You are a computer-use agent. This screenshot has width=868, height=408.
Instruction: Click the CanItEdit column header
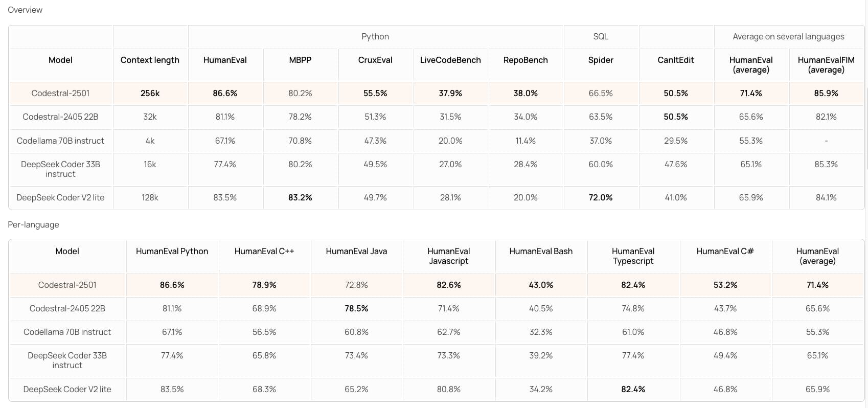[x=675, y=60]
